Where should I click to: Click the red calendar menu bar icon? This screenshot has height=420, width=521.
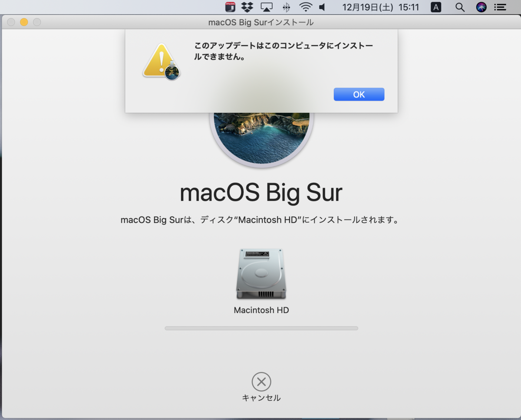(x=230, y=7)
